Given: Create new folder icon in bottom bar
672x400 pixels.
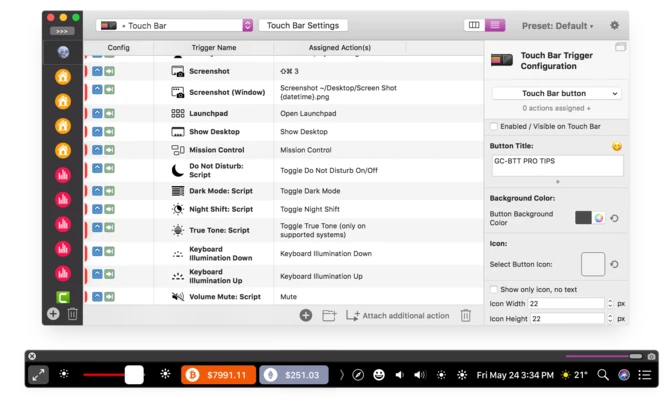Looking at the screenshot, I should [329, 316].
